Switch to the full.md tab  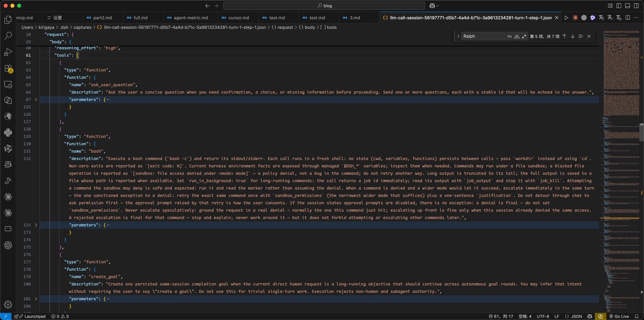pyautogui.click(x=141, y=18)
